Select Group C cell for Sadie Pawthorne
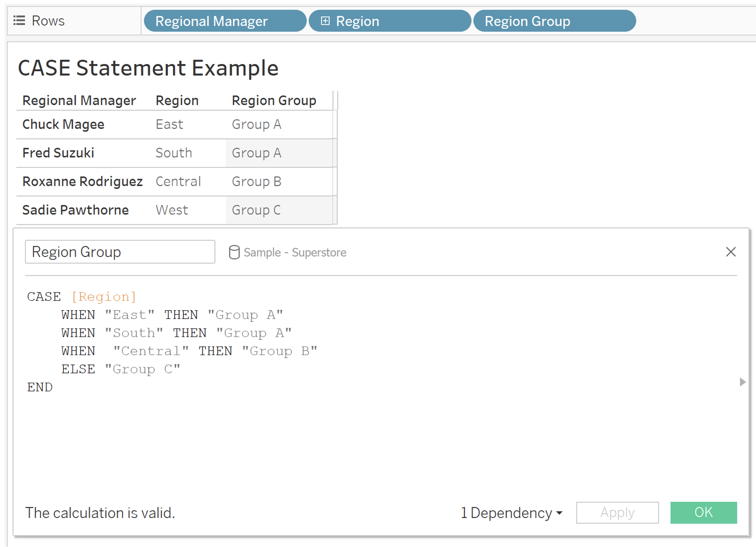 pos(256,210)
